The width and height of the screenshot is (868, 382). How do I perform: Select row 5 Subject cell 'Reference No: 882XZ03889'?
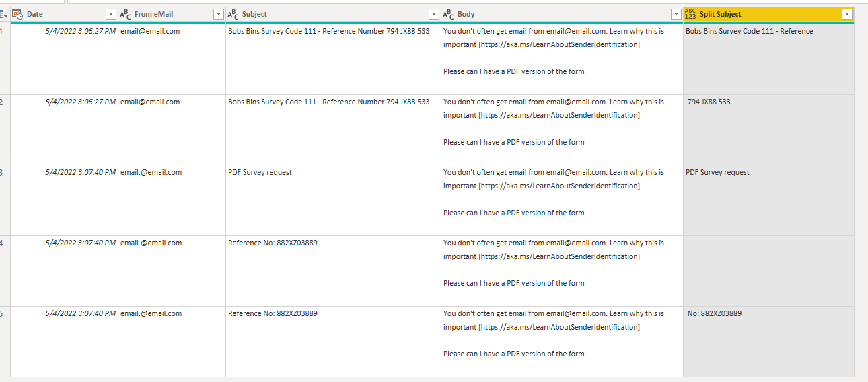click(333, 342)
